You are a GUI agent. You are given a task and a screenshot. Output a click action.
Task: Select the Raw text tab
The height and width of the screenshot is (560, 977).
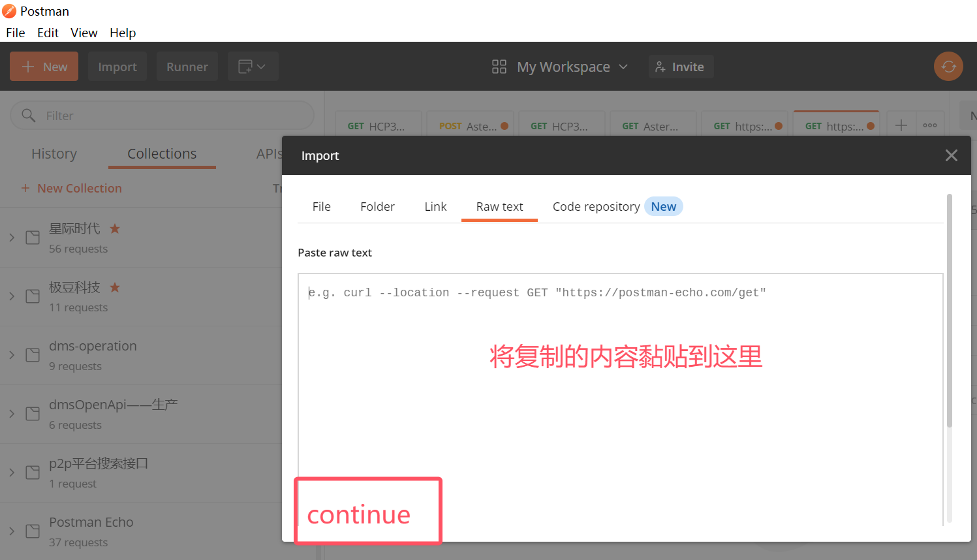499,207
